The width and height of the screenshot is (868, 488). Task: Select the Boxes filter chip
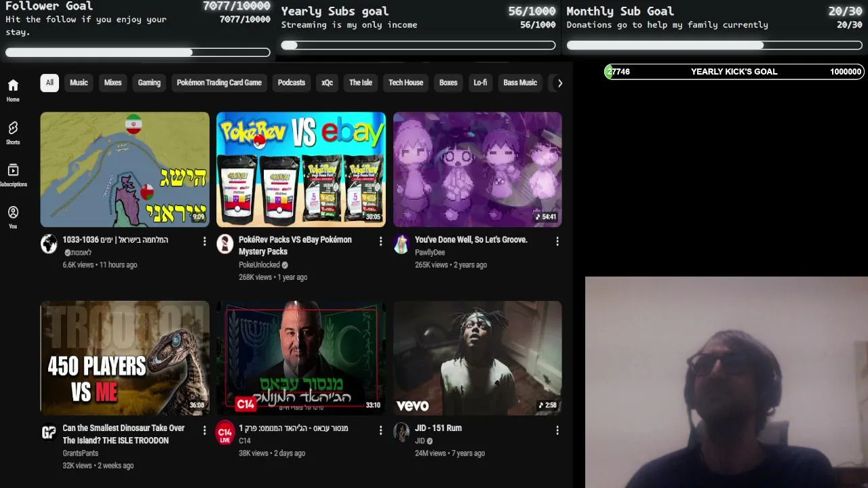tap(448, 83)
